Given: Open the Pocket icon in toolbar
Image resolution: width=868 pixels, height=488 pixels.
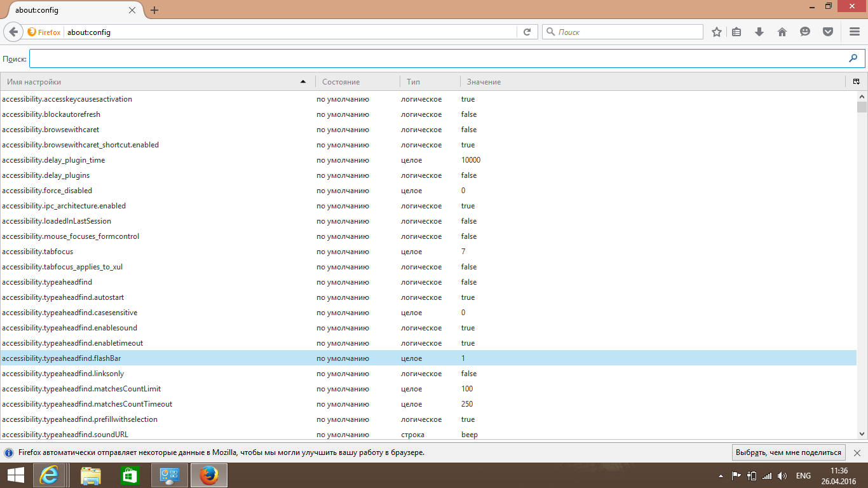Looking at the screenshot, I should (828, 32).
